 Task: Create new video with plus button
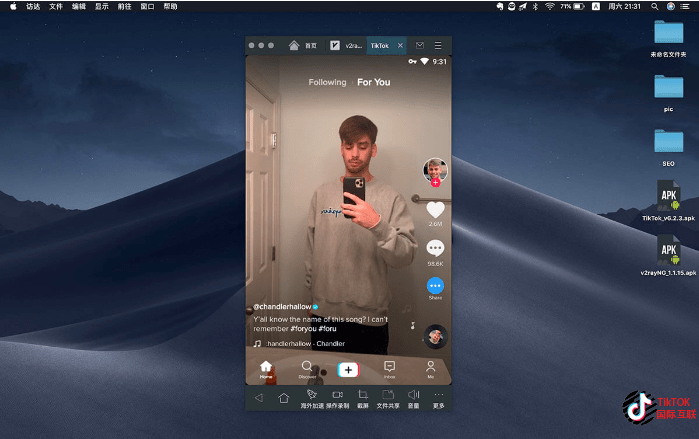coord(348,370)
